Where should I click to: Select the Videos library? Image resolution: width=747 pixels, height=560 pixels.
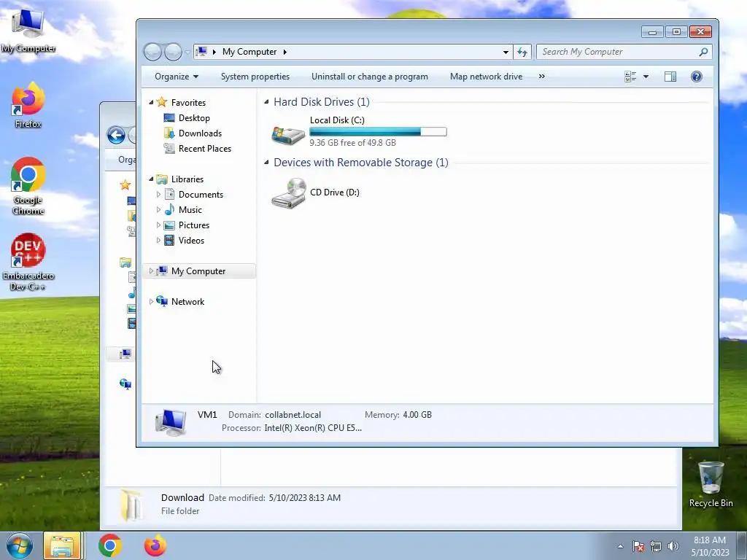[x=191, y=241]
